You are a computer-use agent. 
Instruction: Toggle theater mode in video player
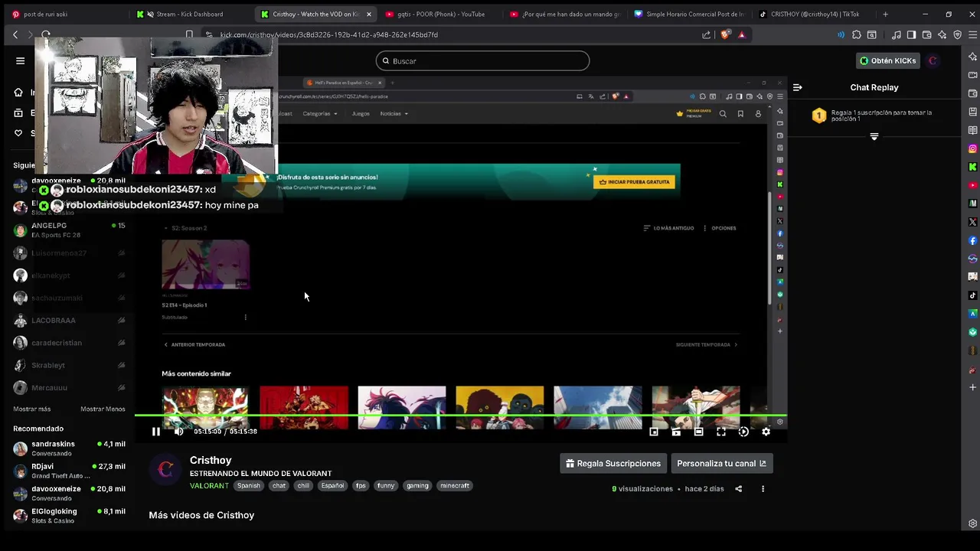click(698, 432)
